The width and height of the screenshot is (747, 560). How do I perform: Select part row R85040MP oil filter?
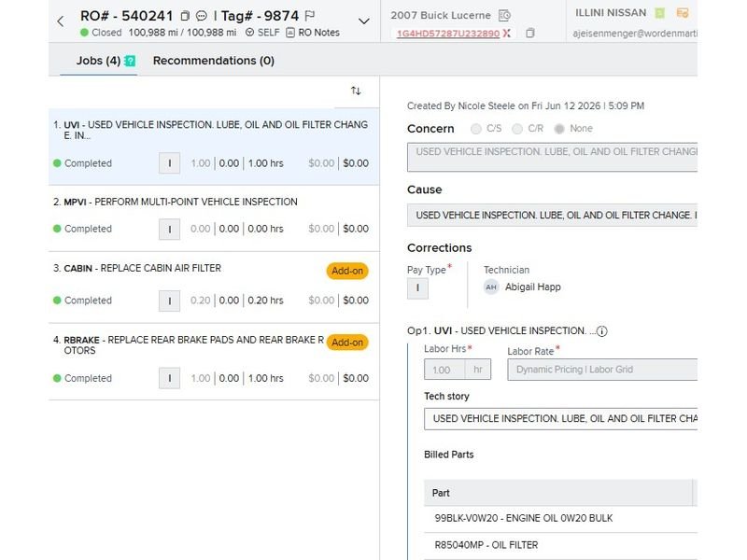tap(561, 545)
